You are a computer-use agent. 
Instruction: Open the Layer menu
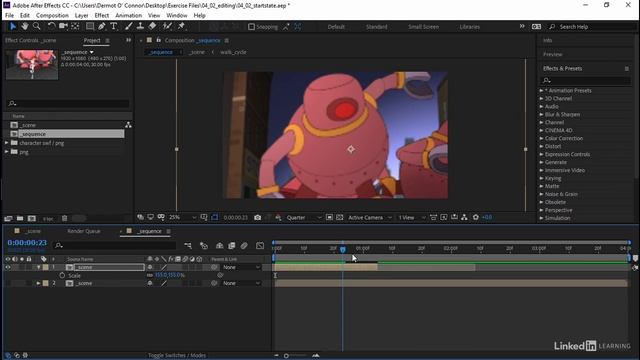click(x=81, y=16)
